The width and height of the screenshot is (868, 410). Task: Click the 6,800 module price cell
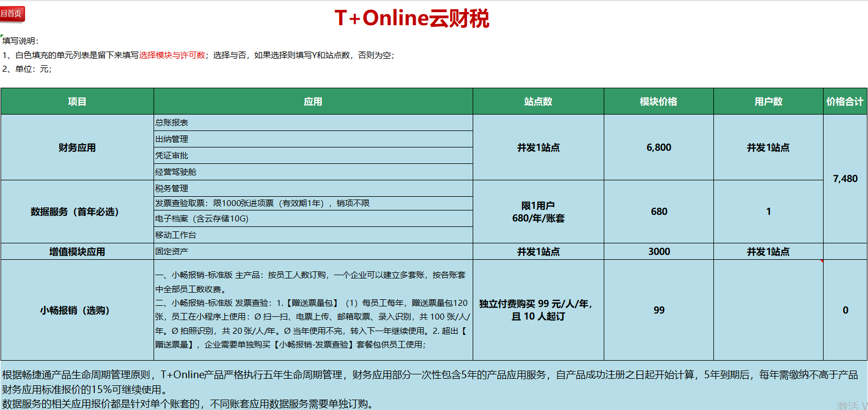[659, 147]
